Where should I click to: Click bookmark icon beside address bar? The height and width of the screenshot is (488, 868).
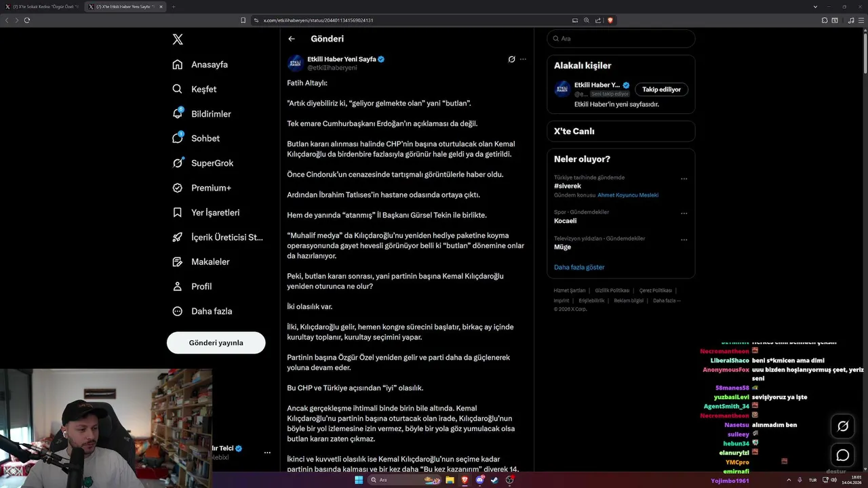point(243,20)
